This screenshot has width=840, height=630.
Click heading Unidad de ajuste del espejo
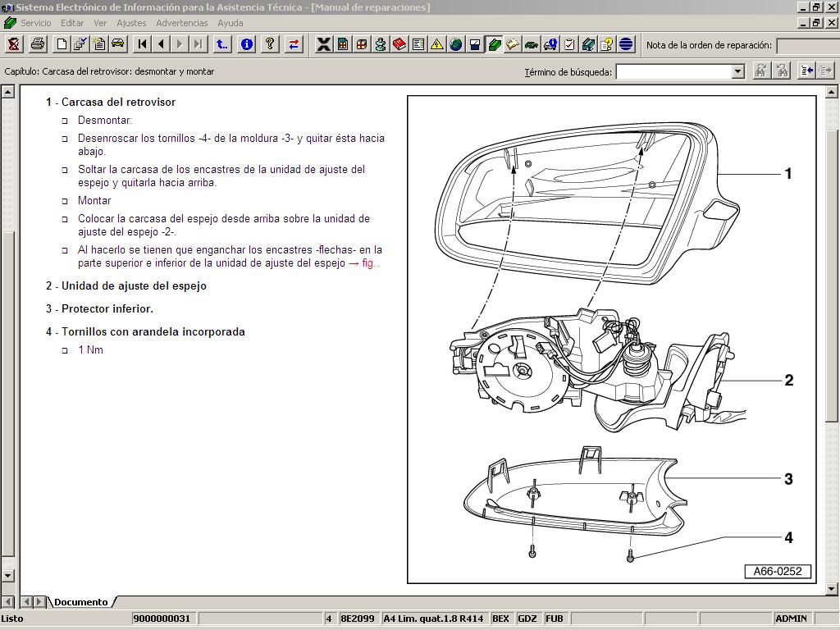[x=134, y=285]
